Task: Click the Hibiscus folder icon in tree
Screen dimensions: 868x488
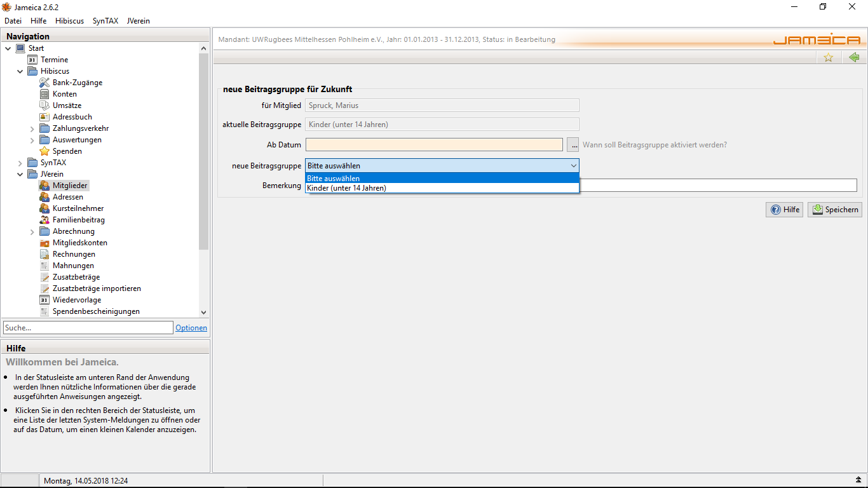Action: coord(32,71)
